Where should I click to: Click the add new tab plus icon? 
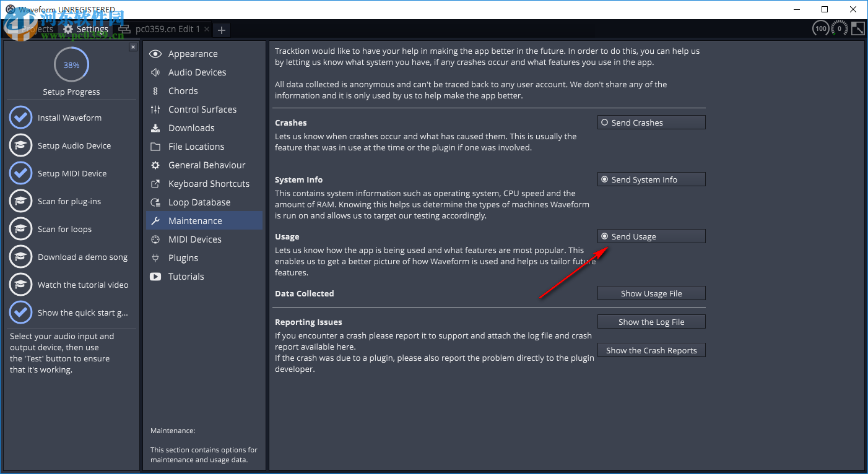click(x=222, y=30)
